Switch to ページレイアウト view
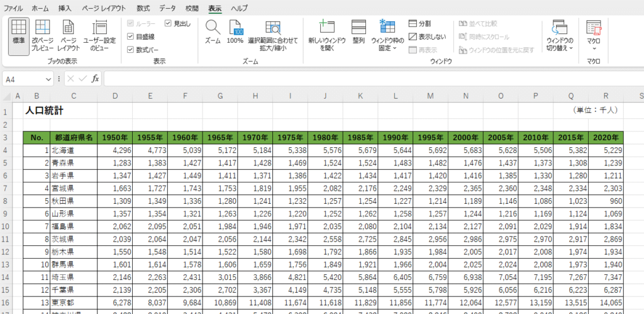 [68, 36]
